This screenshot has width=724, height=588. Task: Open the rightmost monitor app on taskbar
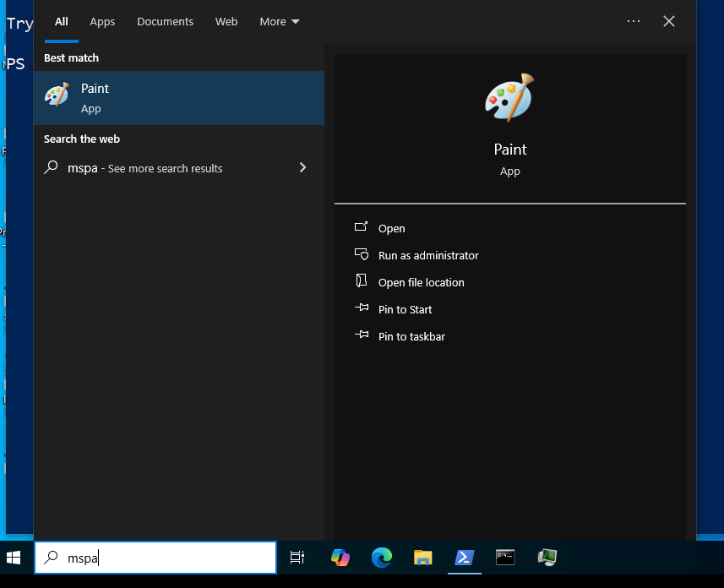coord(547,558)
